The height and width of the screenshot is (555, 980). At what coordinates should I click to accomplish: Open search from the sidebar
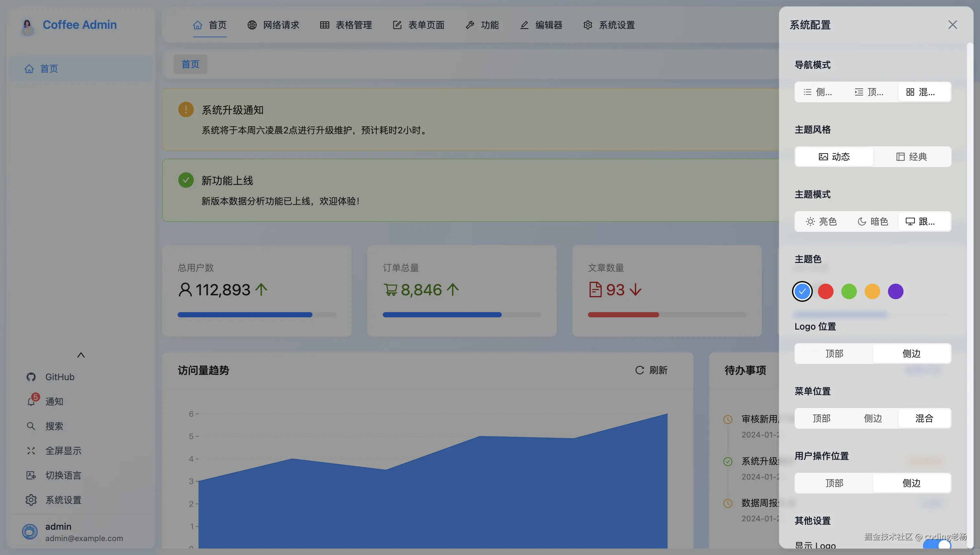[31, 426]
